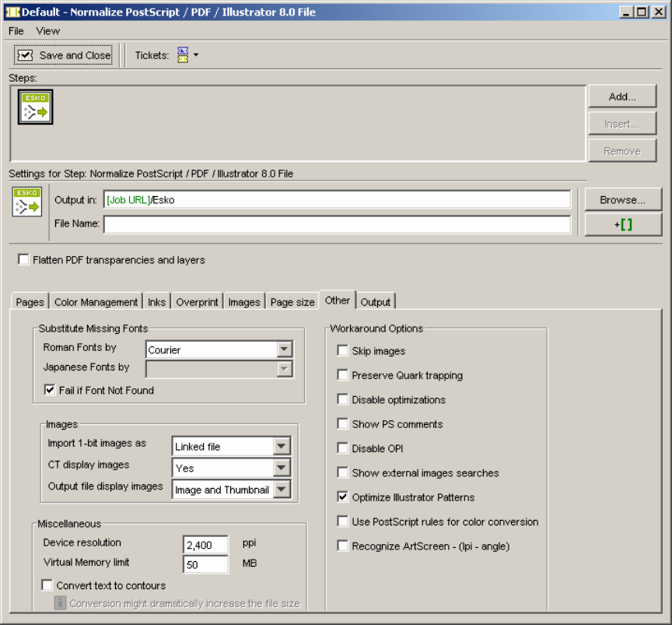Open the Inks tab

(156, 302)
